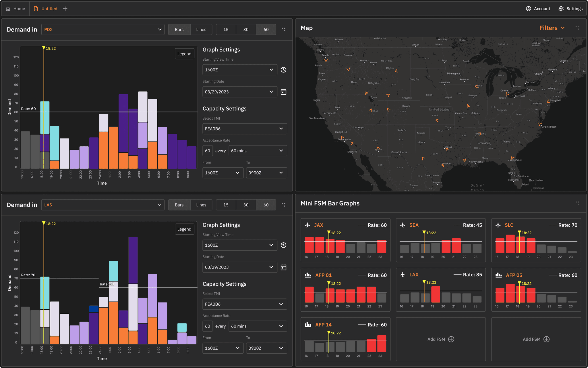Click the plus icon in first Add FSM tile
Screen dimensions: 588x368
pos(451,339)
